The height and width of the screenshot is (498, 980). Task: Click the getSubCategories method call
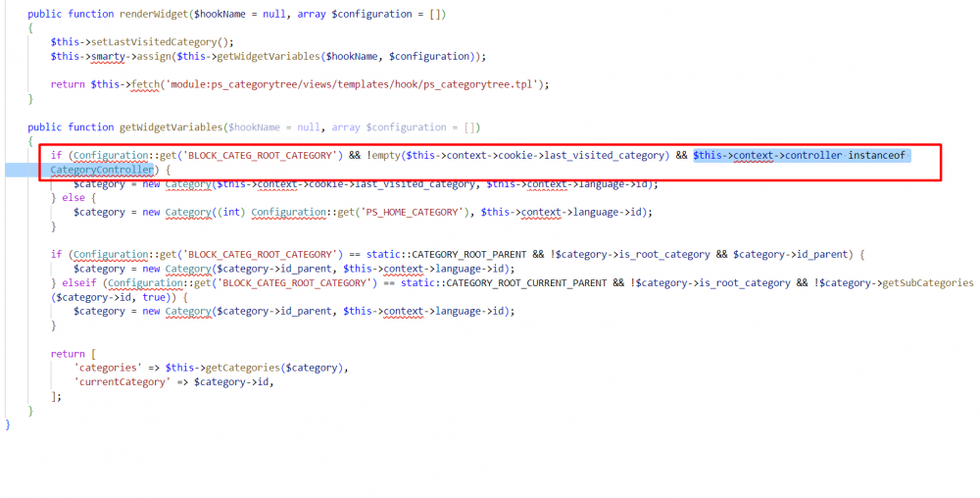(x=928, y=282)
